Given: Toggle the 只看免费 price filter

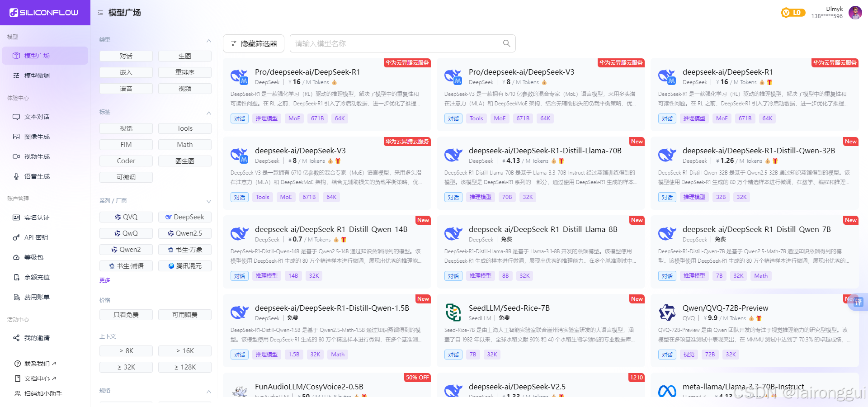Looking at the screenshot, I should (x=126, y=314).
